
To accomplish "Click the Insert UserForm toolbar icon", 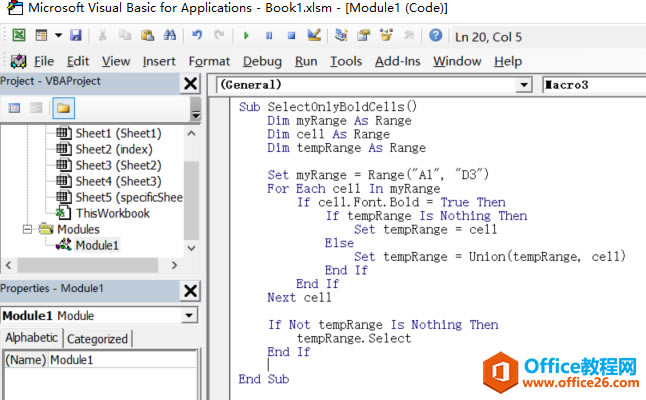I will point(41,35).
